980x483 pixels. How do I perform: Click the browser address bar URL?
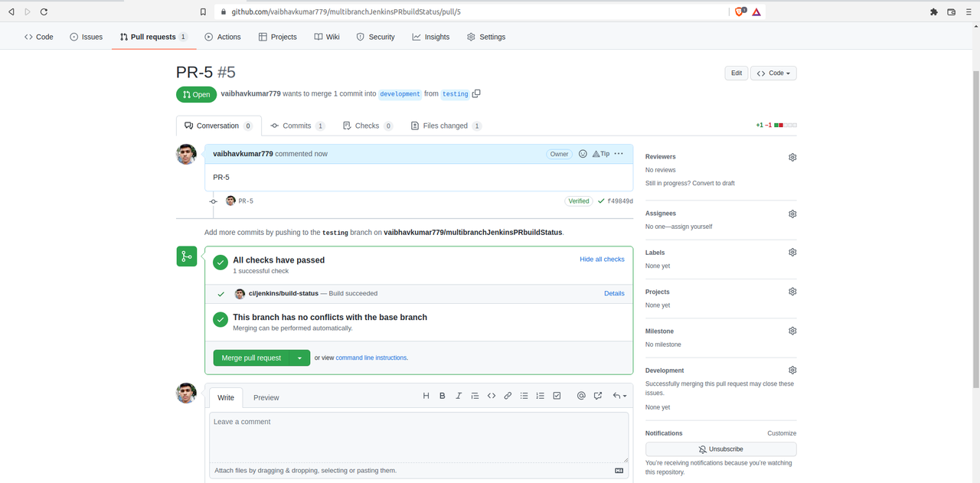346,11
